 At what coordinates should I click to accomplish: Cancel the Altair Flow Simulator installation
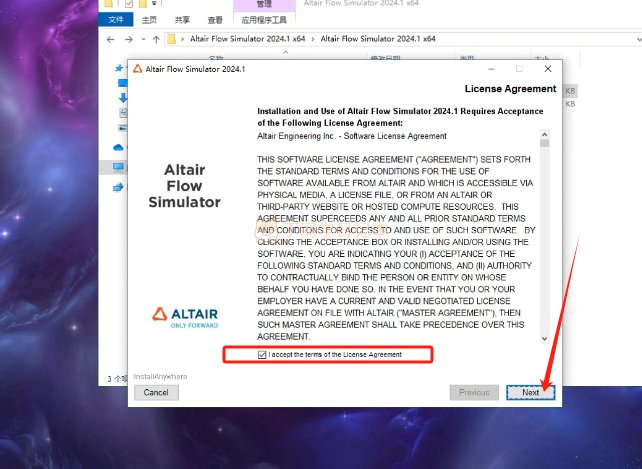point(156,392)
